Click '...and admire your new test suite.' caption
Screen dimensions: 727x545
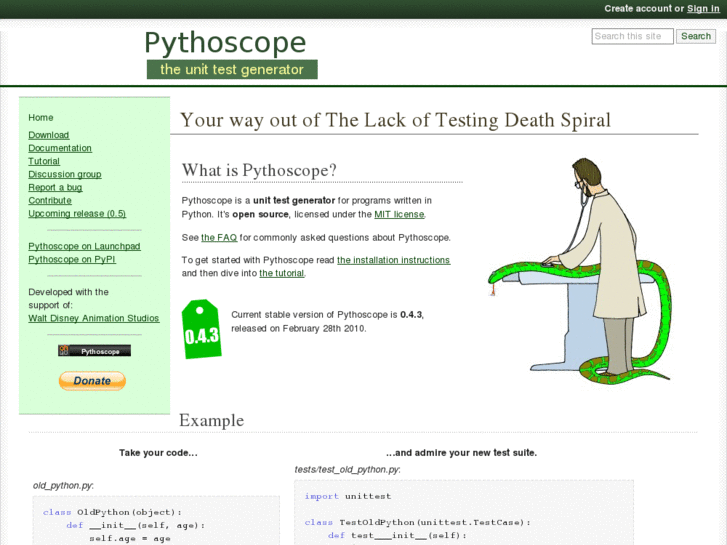point(461,453)
